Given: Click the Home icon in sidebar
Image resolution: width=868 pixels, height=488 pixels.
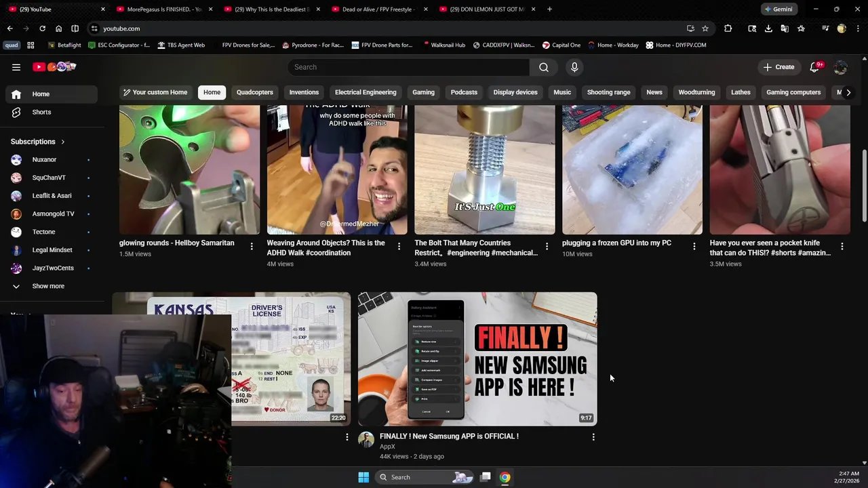Looking at the screenshot, I should tap(16, 94).
